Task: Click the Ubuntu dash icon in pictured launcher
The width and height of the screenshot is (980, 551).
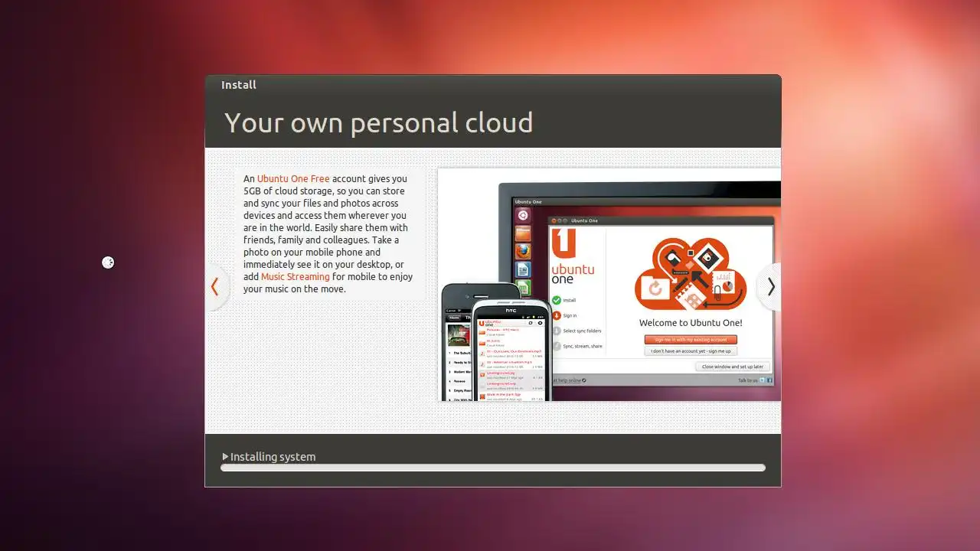Action: click(x=523, y=215)
